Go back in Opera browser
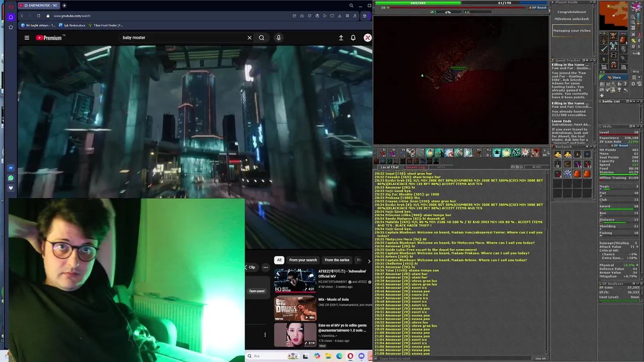 [22, 16]
